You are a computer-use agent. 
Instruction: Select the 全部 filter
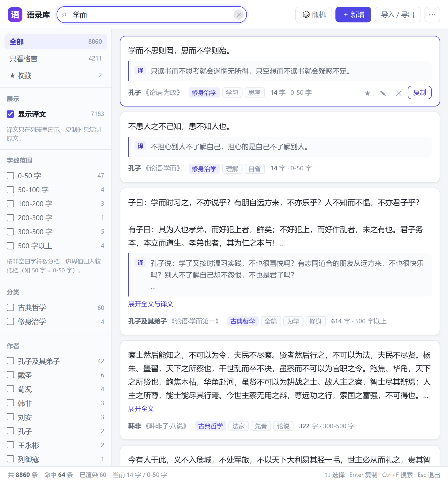pyautogui.click(x=56, y=42)
